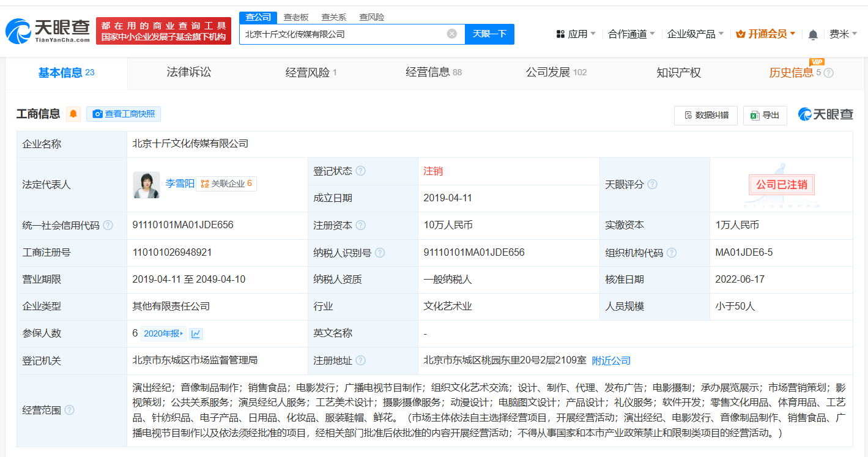Select organization code MA01JDE6-5
Viewport: 868px width, 457px height.
pos(744,252)
